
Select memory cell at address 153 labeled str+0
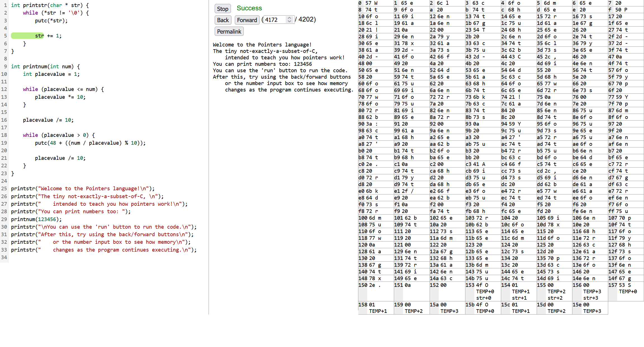pos(483,291)
